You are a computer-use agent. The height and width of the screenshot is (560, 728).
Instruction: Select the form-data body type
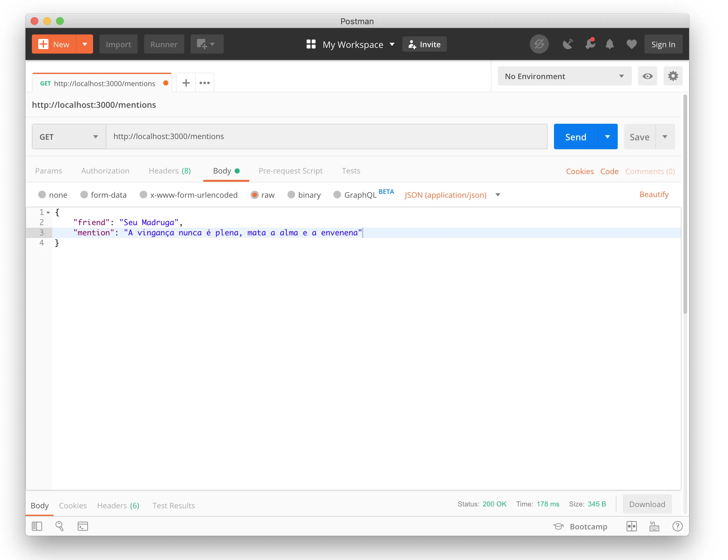pyautogui.click(x=84, y=195)
